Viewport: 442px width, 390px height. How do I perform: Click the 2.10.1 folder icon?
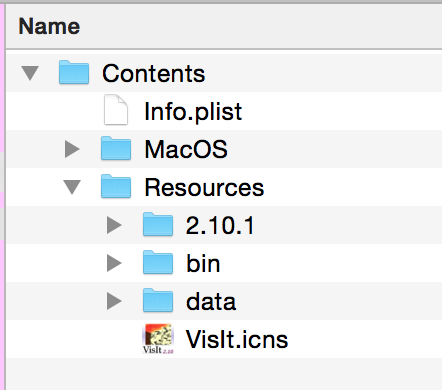pos(158,224)
